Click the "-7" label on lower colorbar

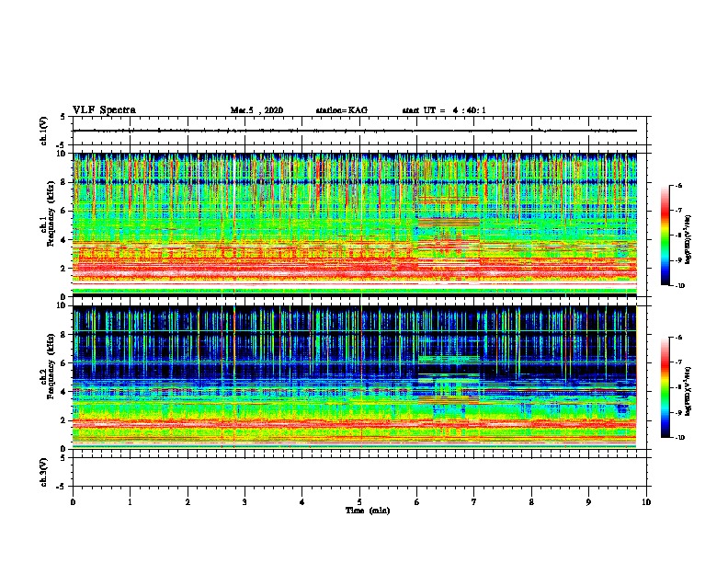pyautogui.click(x=678, y=362)
